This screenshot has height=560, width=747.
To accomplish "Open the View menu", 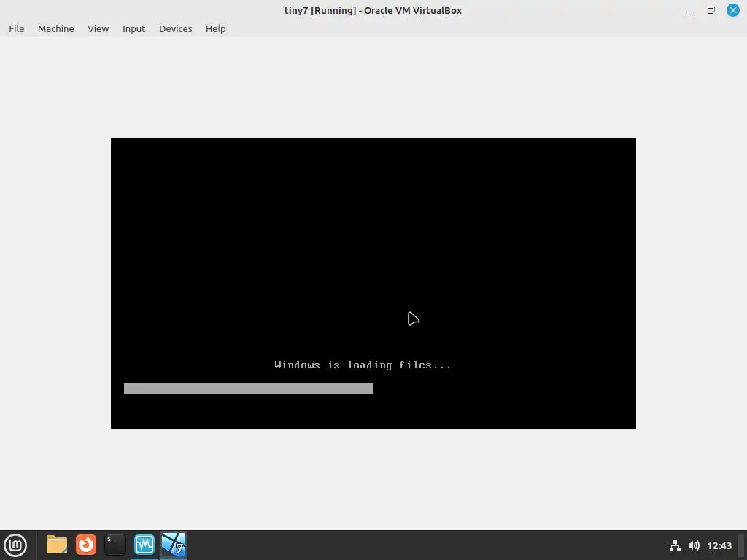I will 98,28.
